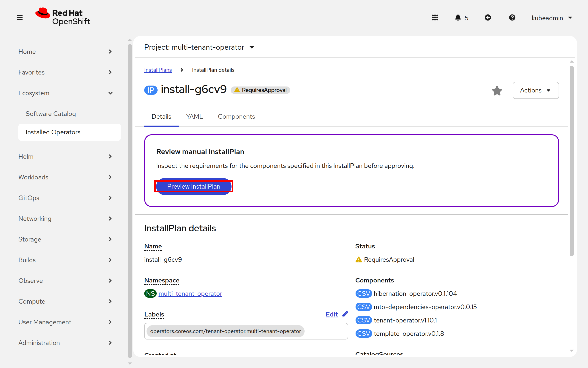The height and width of the screenshot is (368, 588).
Task: Click the pencil icon beside Labels Edit
Action: 345,314
